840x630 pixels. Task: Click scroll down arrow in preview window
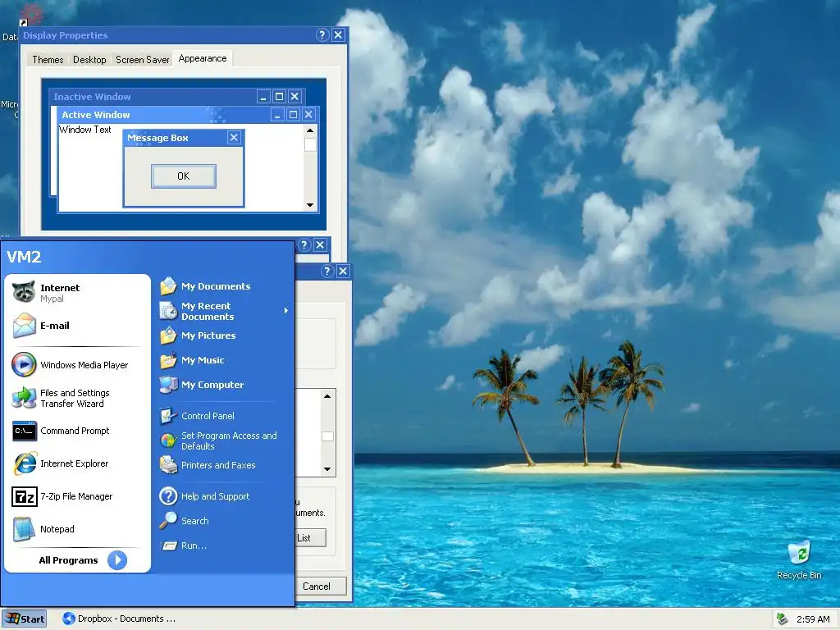pyautogui.click(x=309, y=204)
